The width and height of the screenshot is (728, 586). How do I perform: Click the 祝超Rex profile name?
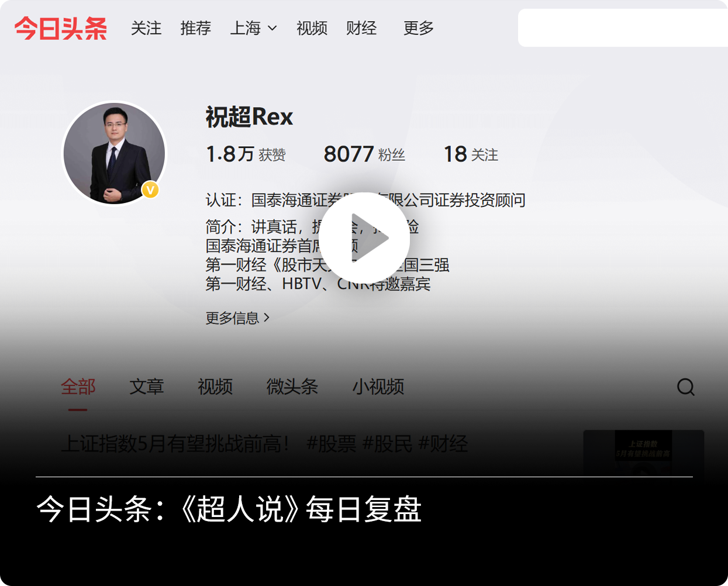point(249,117)
